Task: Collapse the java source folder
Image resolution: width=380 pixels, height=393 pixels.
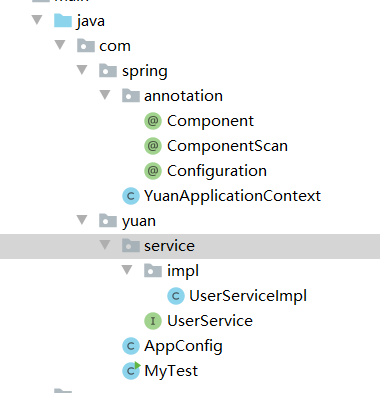Action: (37, 20)
